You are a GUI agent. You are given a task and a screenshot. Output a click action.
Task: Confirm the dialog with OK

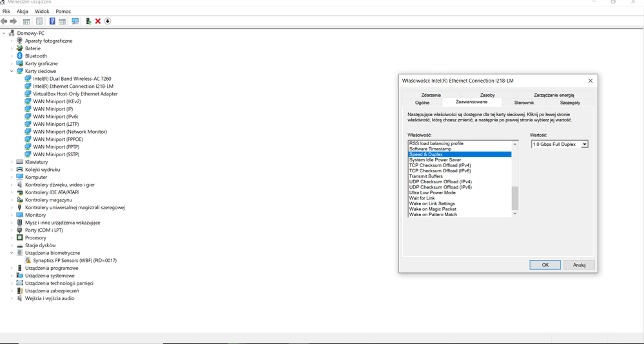tap(545, 265)
